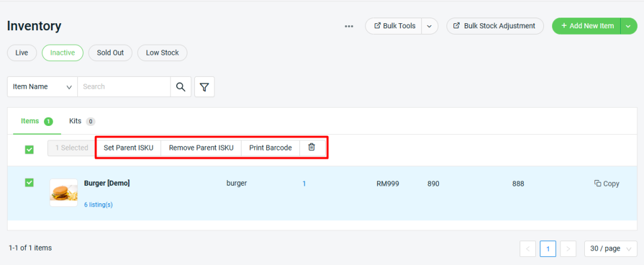The width and height of the screenshot is (644, 265).
Task: Uncheck the select-all checkbox
Action: (29, 150)
